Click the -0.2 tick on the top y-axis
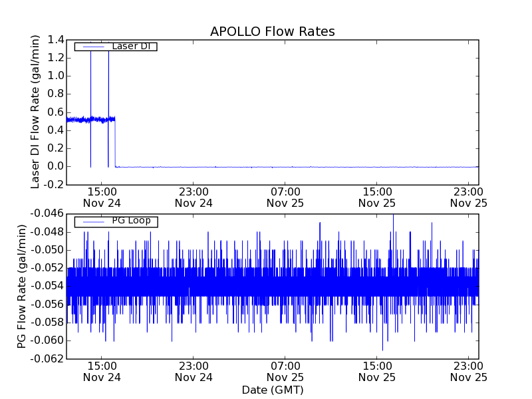This screenshot has width=532, height=399. (x=53, y=184)
